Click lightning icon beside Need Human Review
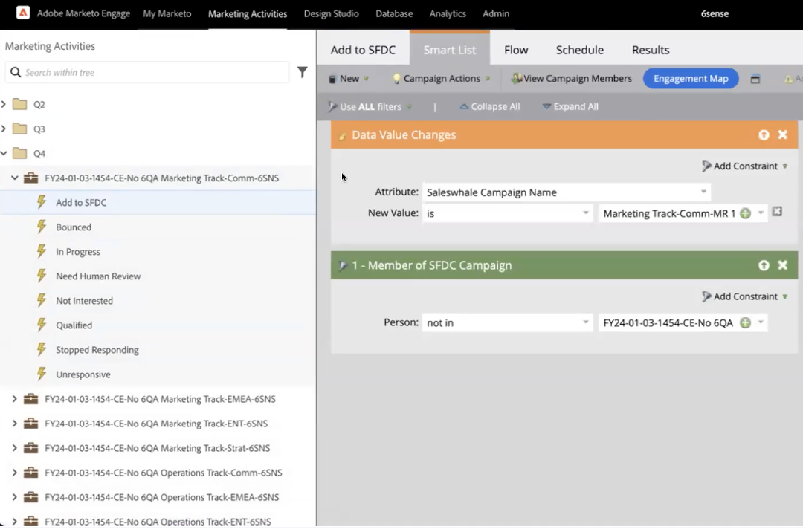This screenshot has width=803, height=532. [42, 276]
